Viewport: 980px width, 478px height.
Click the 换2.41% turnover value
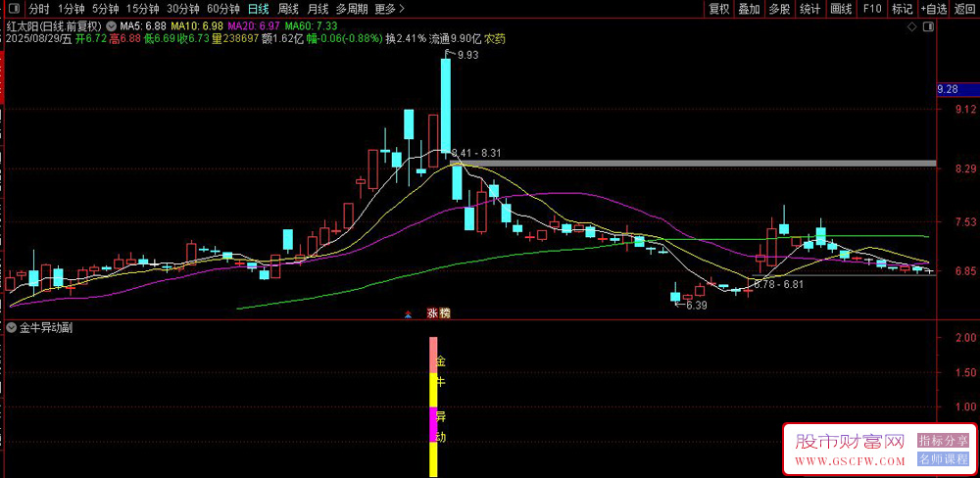click(406, 39)
